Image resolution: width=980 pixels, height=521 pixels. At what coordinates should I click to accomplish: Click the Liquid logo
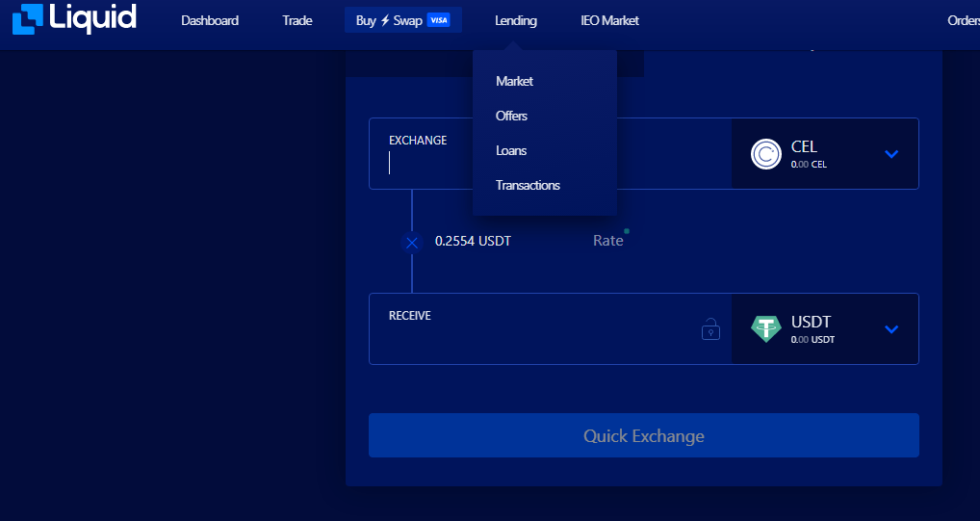click(x=74, y=18)
